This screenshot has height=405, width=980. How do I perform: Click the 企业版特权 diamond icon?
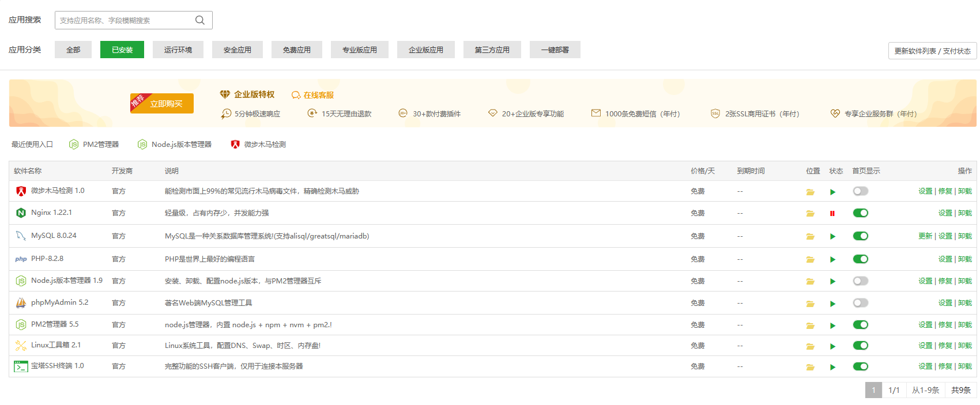225,94
